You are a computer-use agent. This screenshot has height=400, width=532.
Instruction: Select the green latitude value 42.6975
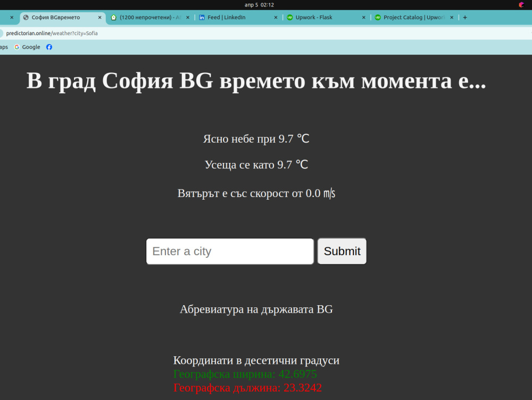point(297,374)
